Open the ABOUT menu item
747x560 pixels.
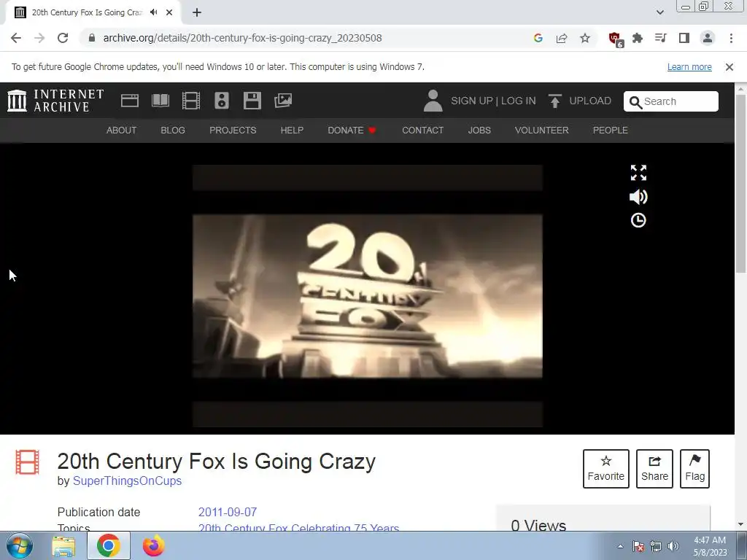tap(122, 130)
